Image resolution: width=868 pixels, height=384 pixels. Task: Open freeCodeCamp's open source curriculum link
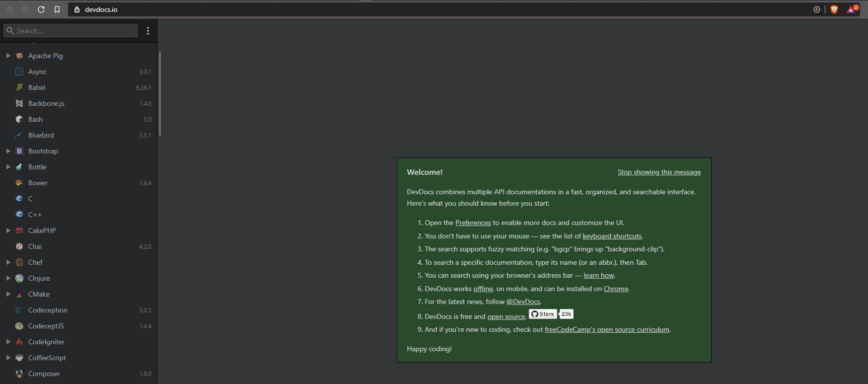point(607,329)
